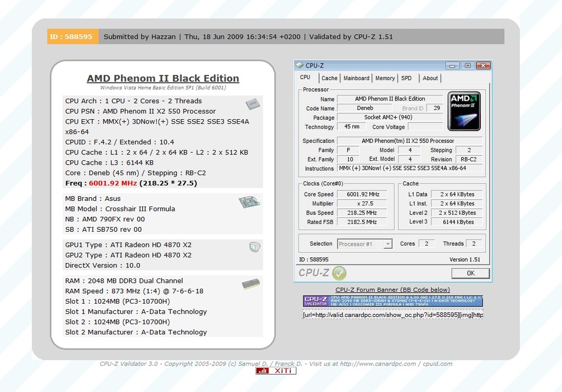
Task: Click the Technology value 45 nm
Action: [351, 127]
